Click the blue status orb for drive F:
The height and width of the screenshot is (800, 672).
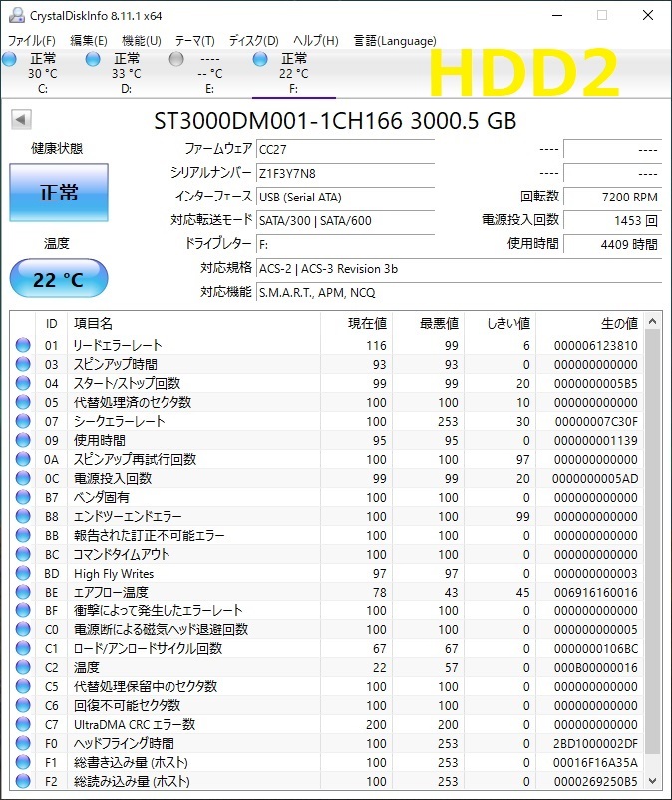click(260, 59)
